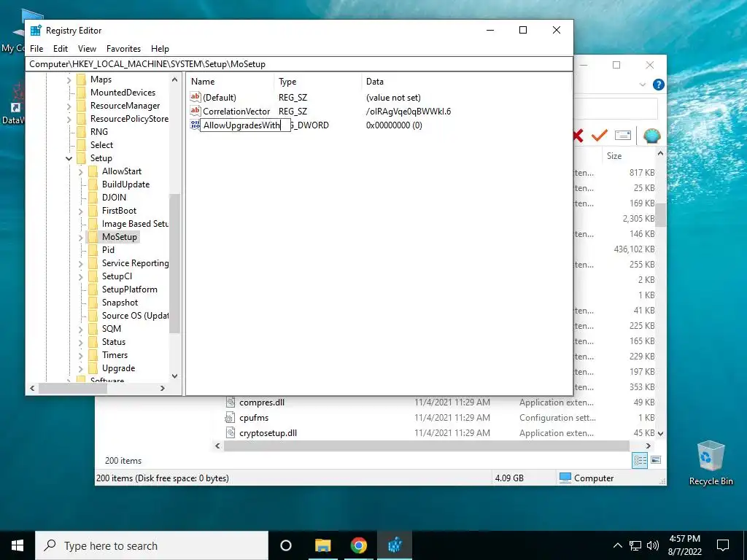Click into the AllowUpgradesWith rename field

(x=245, y=125)
